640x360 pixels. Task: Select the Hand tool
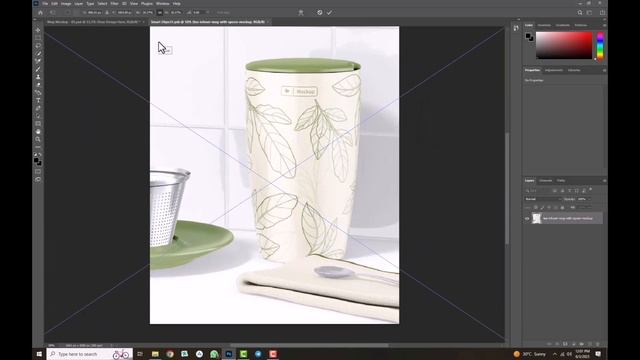coord(38,131)
